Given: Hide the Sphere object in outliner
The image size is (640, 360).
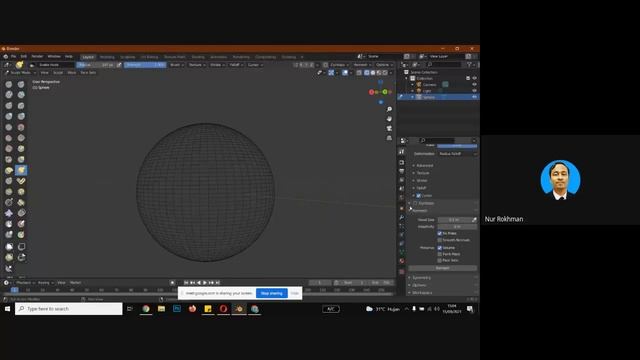Looking at the screenshot, I should [x=474, y=97].
